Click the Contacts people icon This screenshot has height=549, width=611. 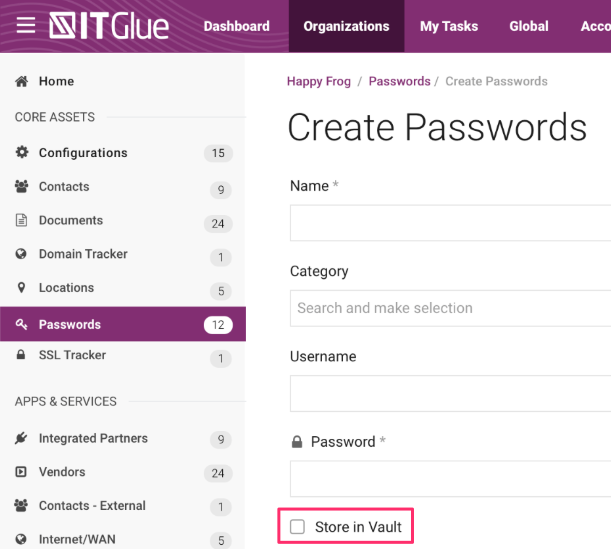pos(22,187)
